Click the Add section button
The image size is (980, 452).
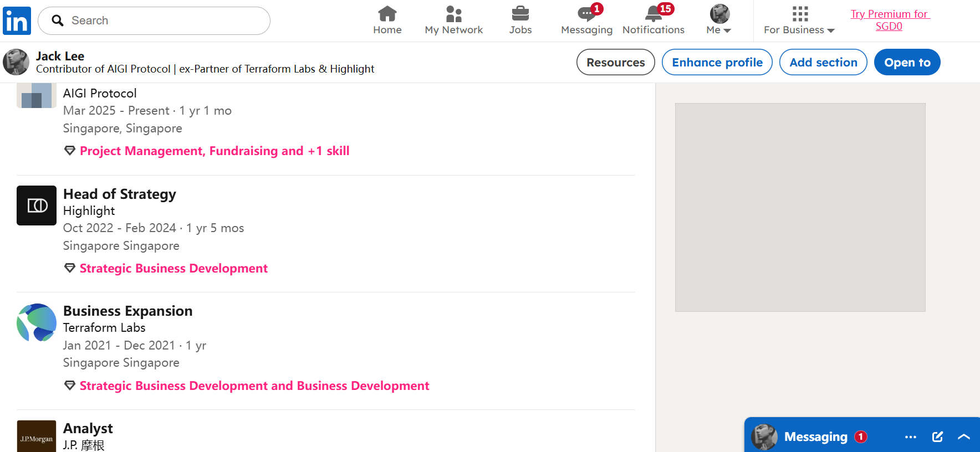tap(823, 62)
